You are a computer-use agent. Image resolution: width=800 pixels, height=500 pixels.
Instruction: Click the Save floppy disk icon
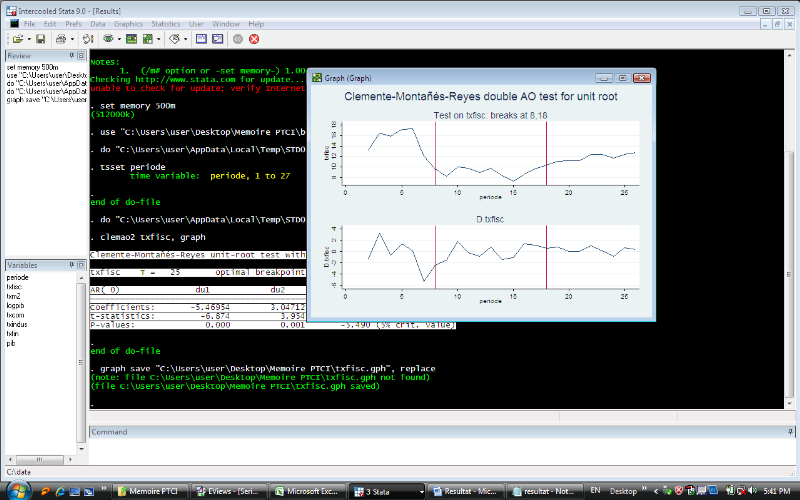click(40, 39)
